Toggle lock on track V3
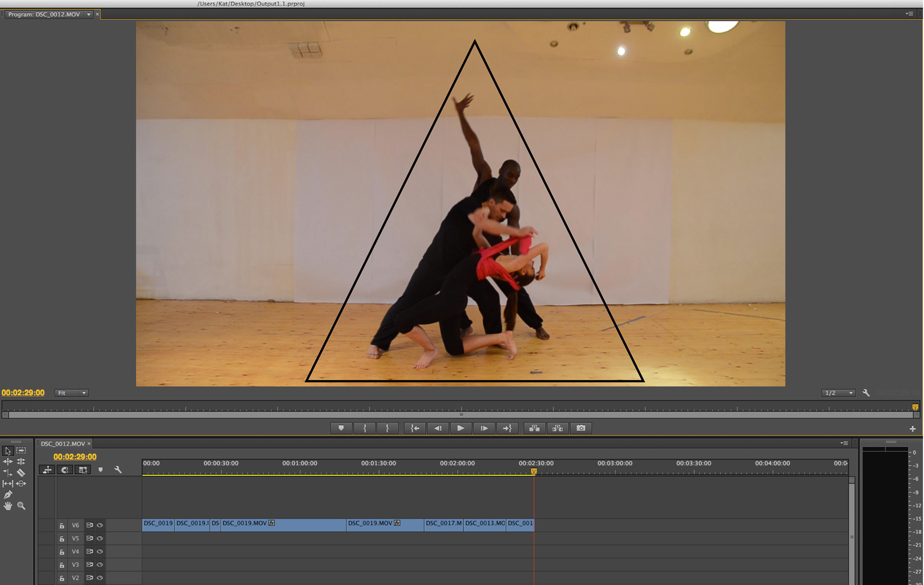 click(x=62, y=565)
